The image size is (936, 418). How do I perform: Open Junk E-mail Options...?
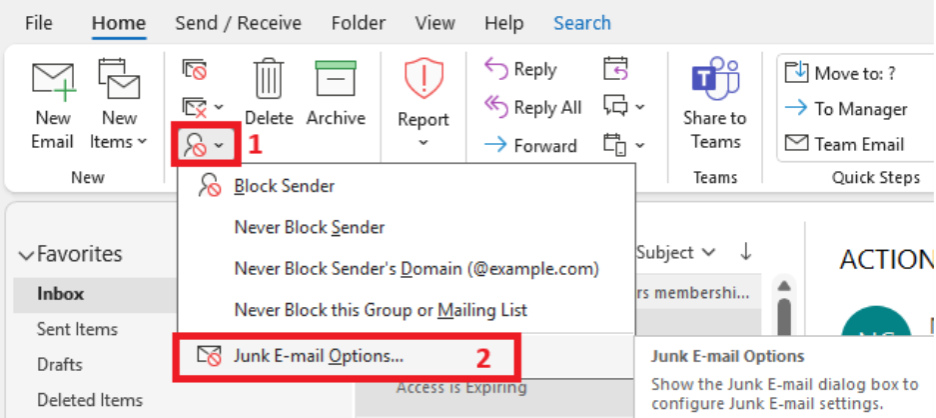tap(347, 356)
